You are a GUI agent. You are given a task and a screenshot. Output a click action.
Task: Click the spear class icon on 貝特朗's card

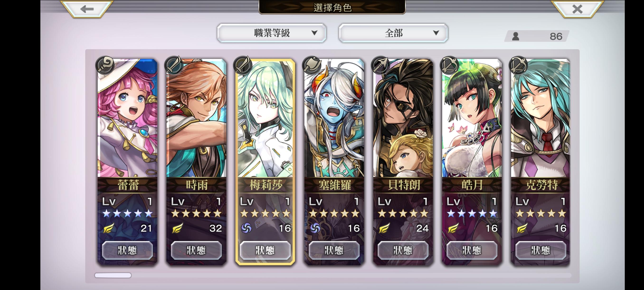[x=380, y=65]
